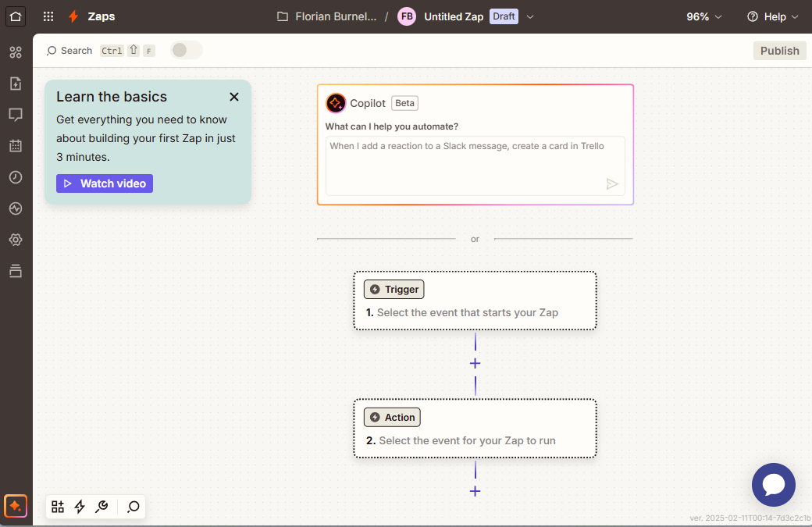Open the wrench tools icon

101,507
